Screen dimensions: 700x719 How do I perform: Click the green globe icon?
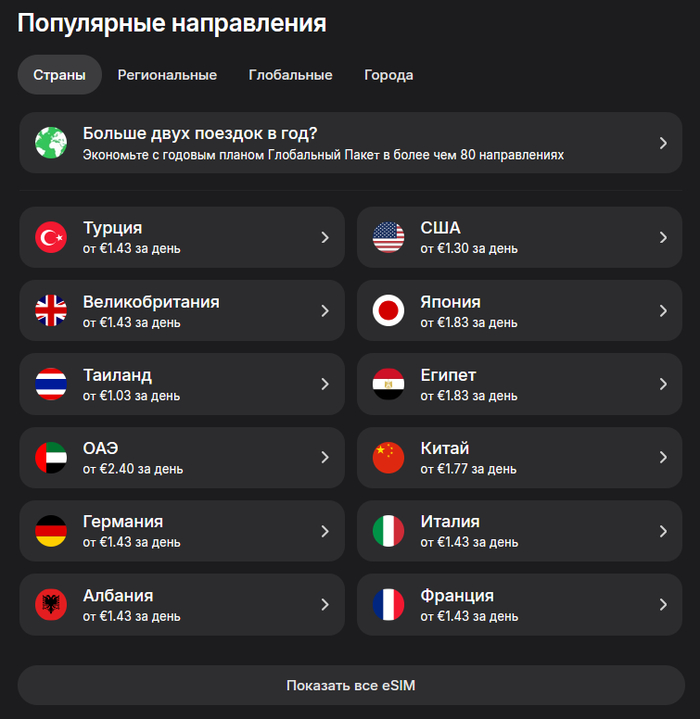pos(51,143)
